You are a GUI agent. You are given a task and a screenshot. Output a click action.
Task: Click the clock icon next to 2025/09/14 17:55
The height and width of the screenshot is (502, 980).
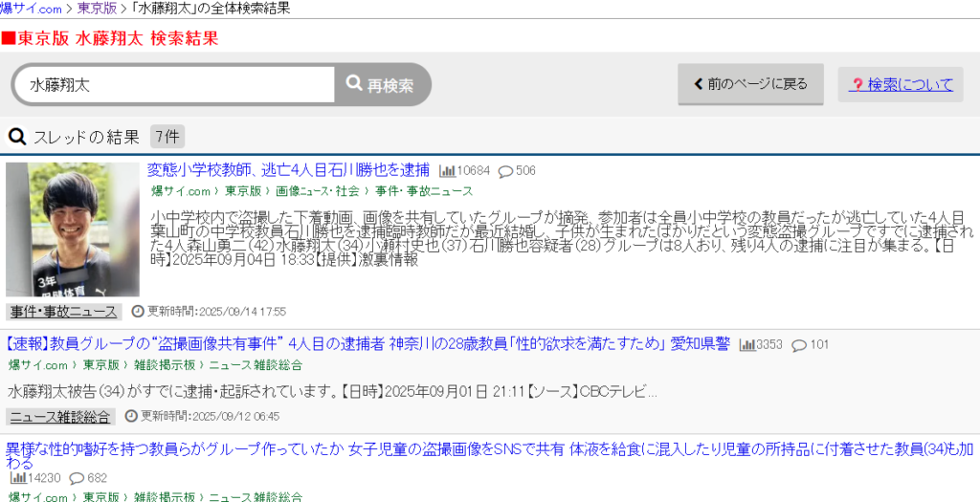coord(137,312)
